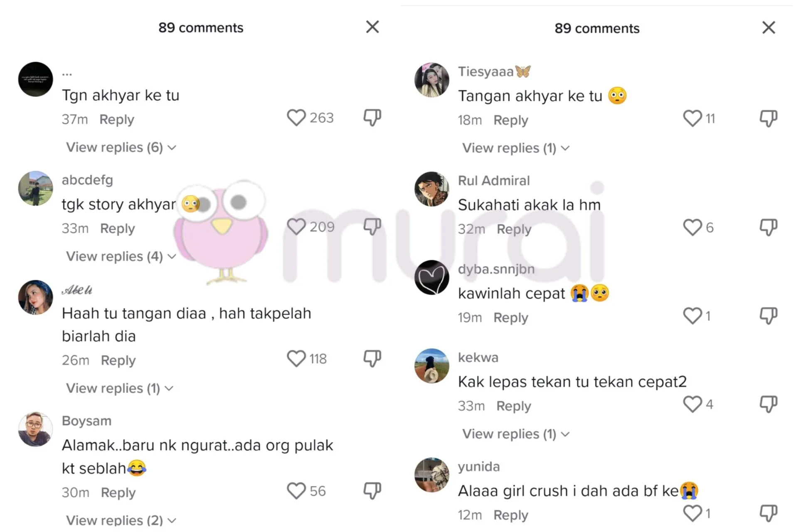
Task: Expand View replies (6) thread
Action: (x=121, y=148)
